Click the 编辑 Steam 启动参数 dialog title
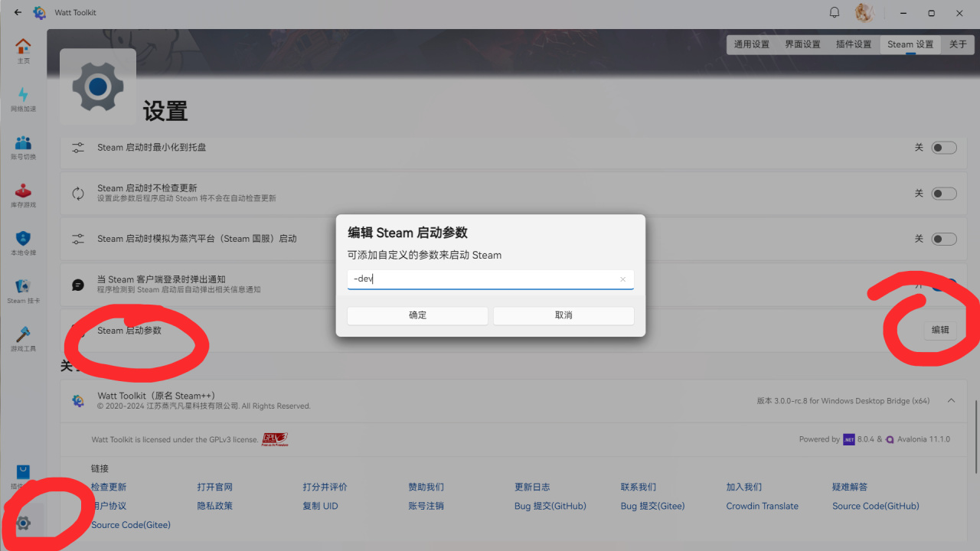The width and height of the screenshot is (980, 551). [x=407, y=233]
